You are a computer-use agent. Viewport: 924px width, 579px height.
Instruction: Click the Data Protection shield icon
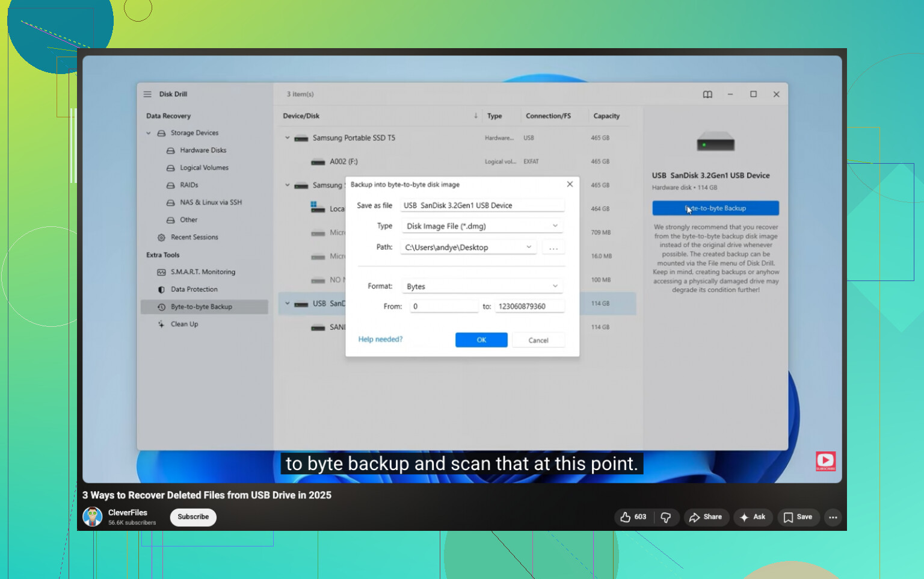pos(161,289)
